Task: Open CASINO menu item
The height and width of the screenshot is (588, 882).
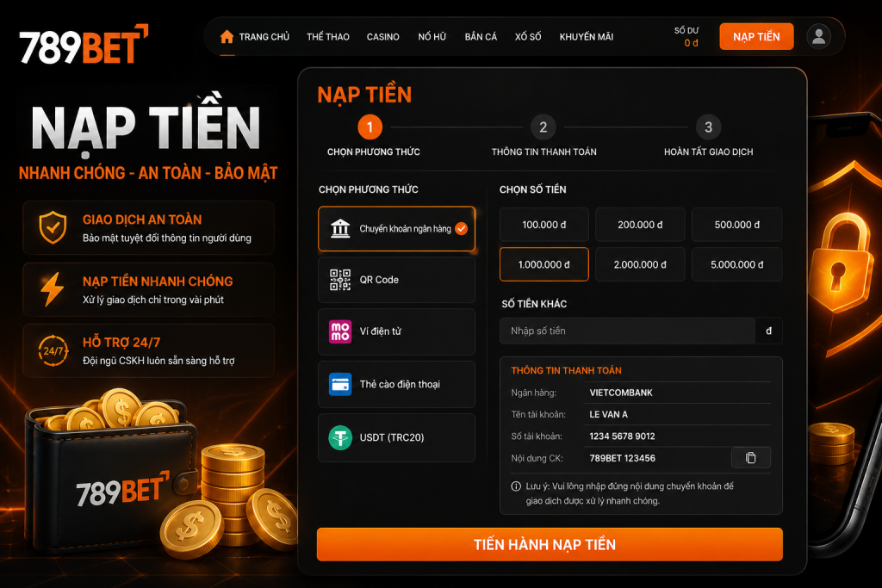Action: (383, 37)
